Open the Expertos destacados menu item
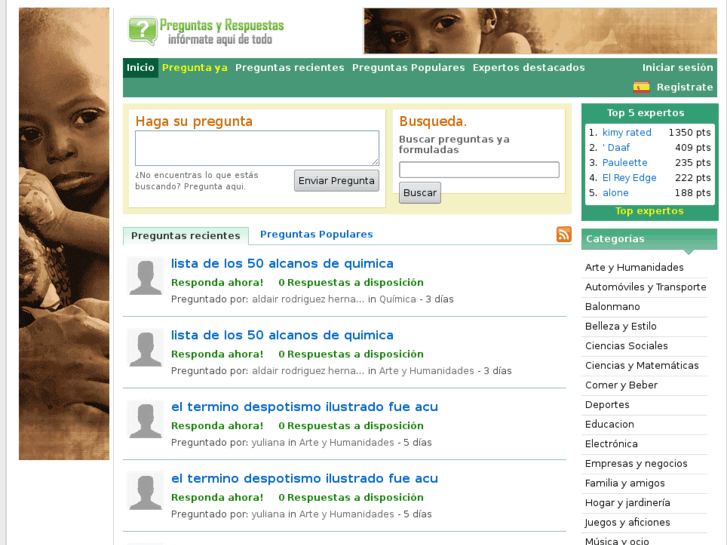The height and width of the screenshot is (545, 727). click(x=529, y=68)
